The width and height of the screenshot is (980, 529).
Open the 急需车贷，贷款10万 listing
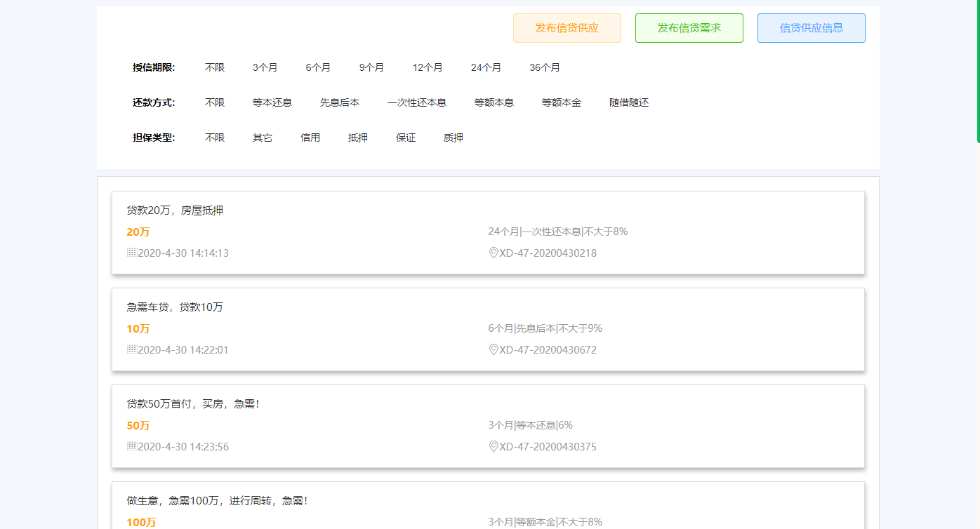tap(175, 307)
